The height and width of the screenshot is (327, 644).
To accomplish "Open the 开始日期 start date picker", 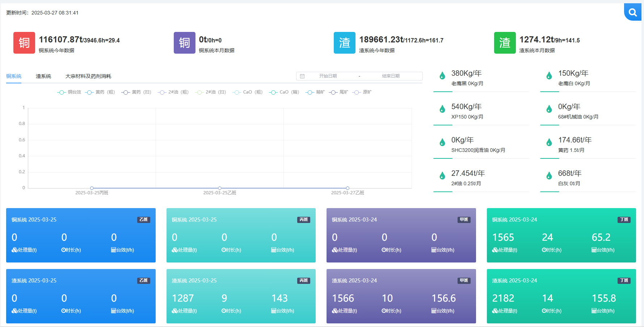I will click(328, 76).
